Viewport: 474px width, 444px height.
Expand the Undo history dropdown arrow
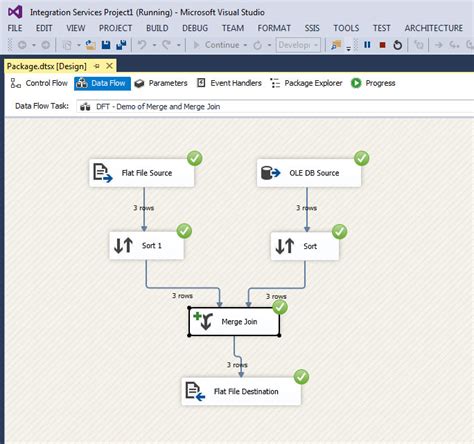coord(154,45)
